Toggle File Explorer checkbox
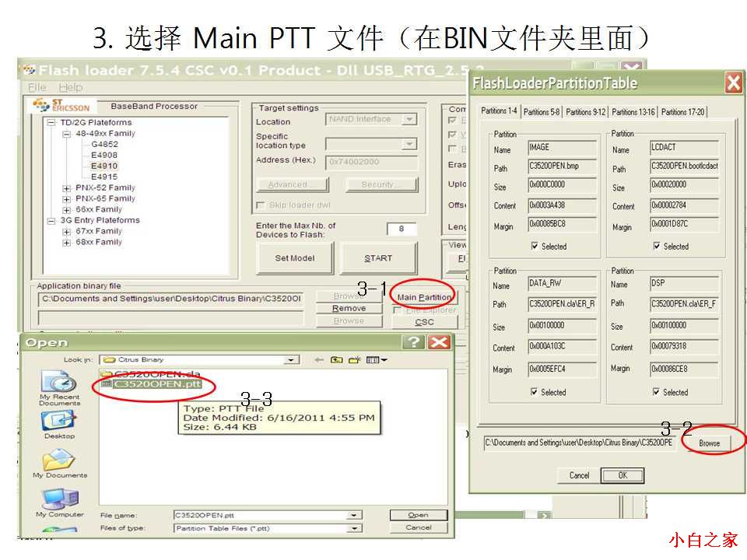Screen dimensions: 747x560 coord(396,310)
